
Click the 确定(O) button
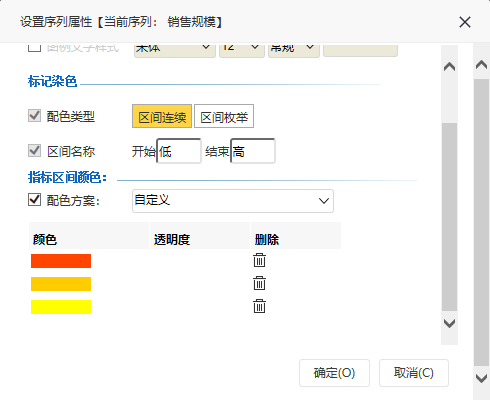[334, 373]
